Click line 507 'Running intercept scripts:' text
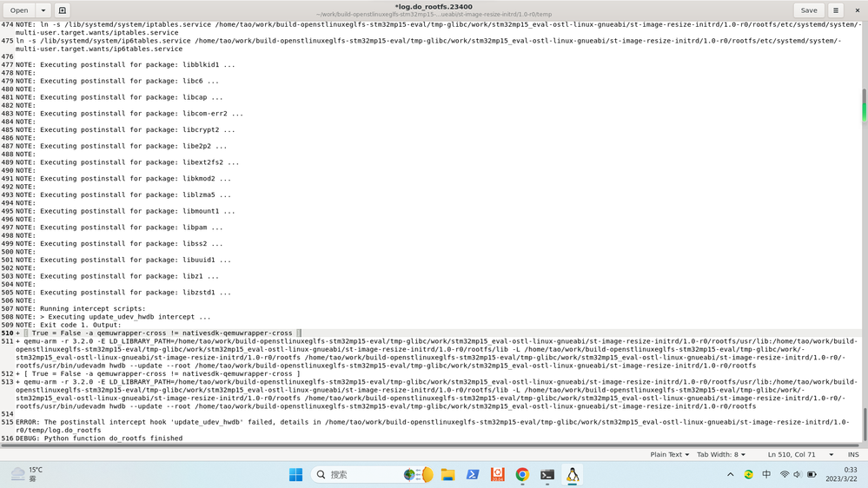 point(80,309)
